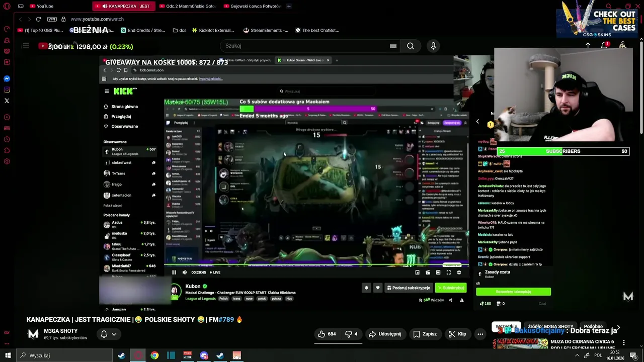Click the www.youtube.com/watch address field
Image resolution: width=644 pixels, height=362 pixels.
pyautogui.click(x=97, y=19)
